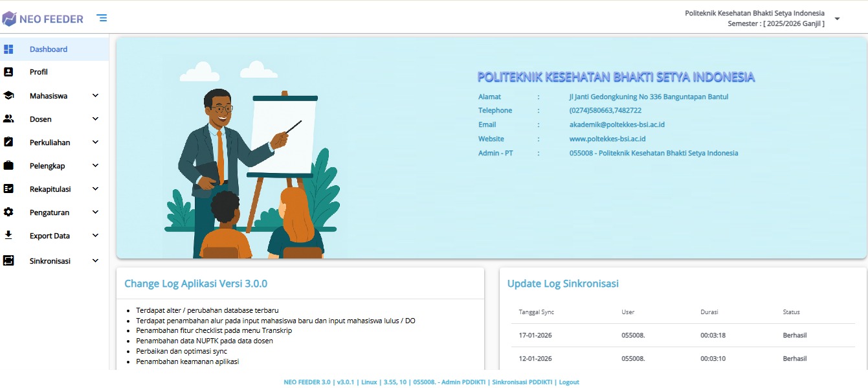Open the Profil menu item

pyautogui.click(x=39, y=72)
